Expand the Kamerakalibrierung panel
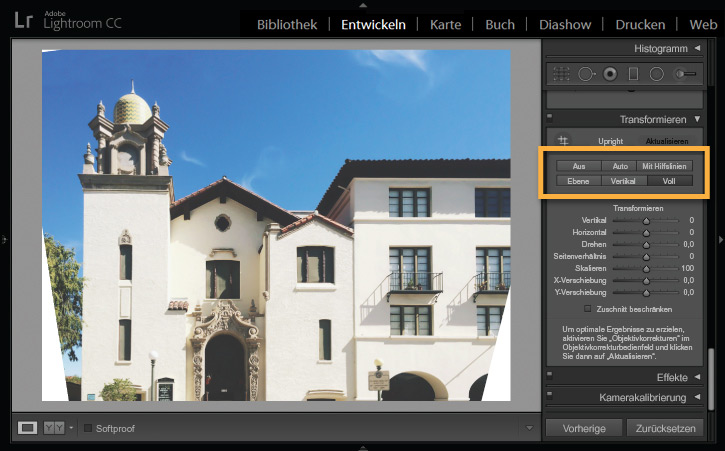 697,397
